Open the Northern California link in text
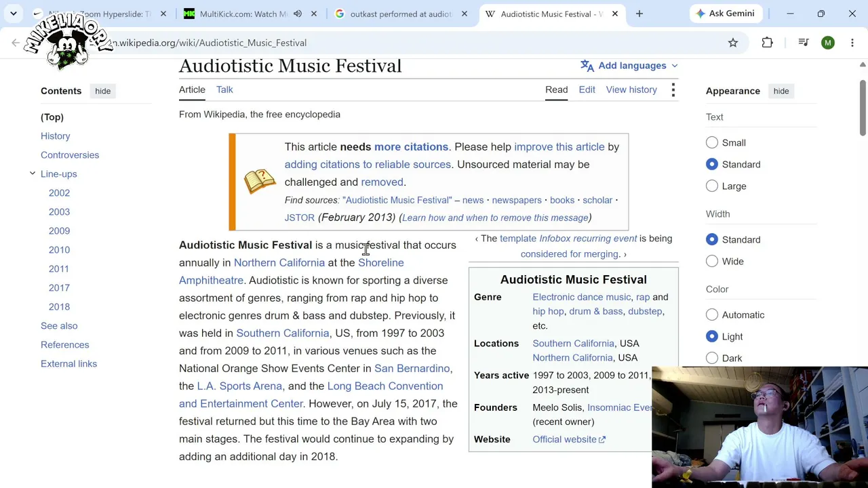868x488 pixels. 279,263
